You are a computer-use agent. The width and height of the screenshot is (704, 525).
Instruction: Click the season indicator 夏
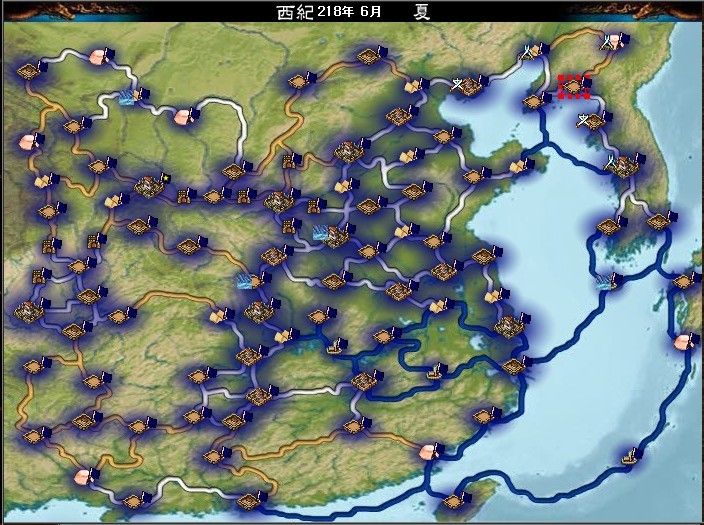tap(422, 12)
